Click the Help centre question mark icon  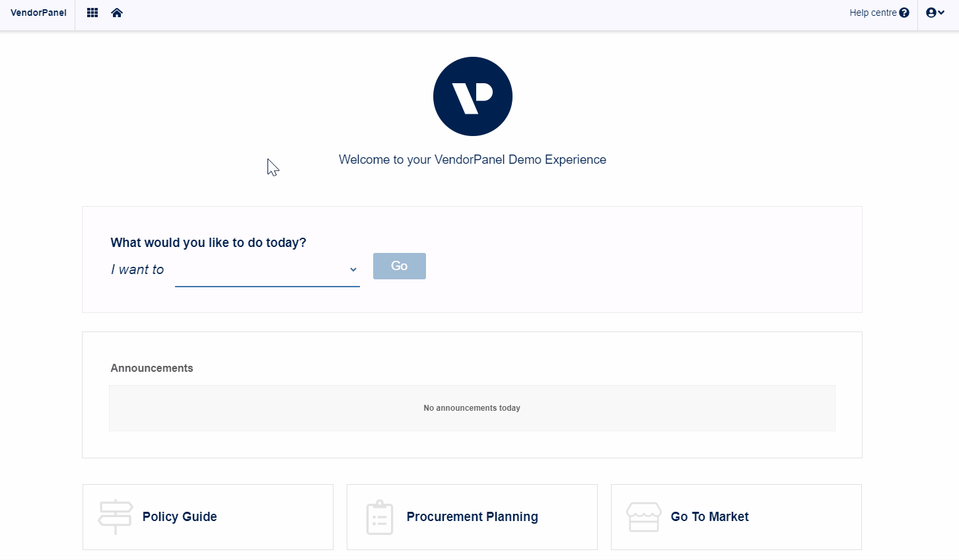(904, 13)
